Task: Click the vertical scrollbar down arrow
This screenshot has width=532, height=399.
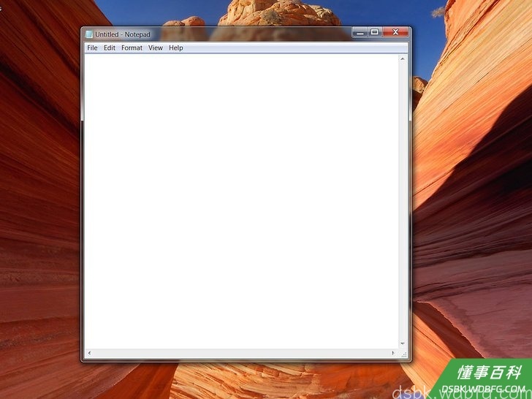Action: coord(403,343)
